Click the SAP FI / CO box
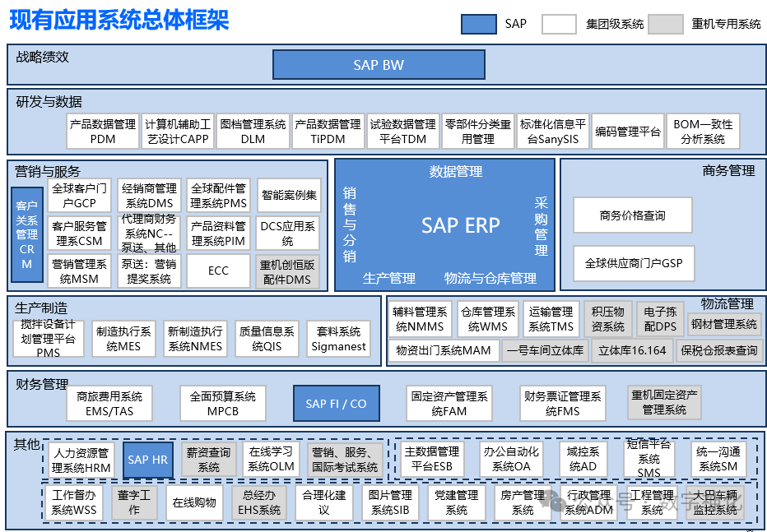Image resolution: width=767 pixels, height=532 pixels. click(x=336, y=404)
